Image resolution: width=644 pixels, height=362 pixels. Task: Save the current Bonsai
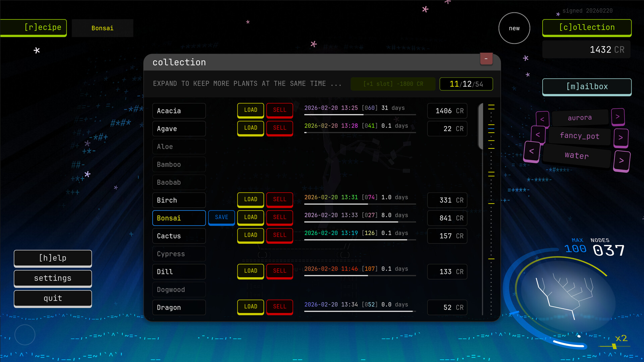point(221,218)
